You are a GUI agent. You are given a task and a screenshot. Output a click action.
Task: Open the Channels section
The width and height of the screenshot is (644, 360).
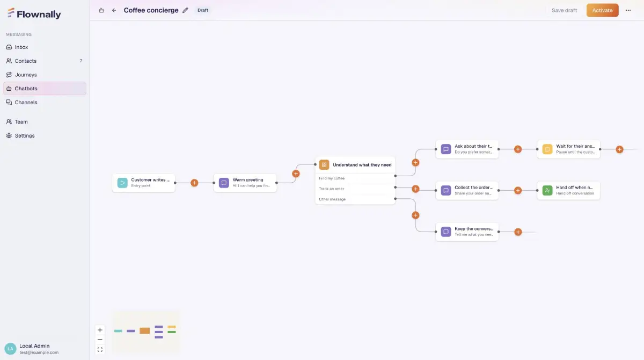pyautogui.click(x=45, y=102)
